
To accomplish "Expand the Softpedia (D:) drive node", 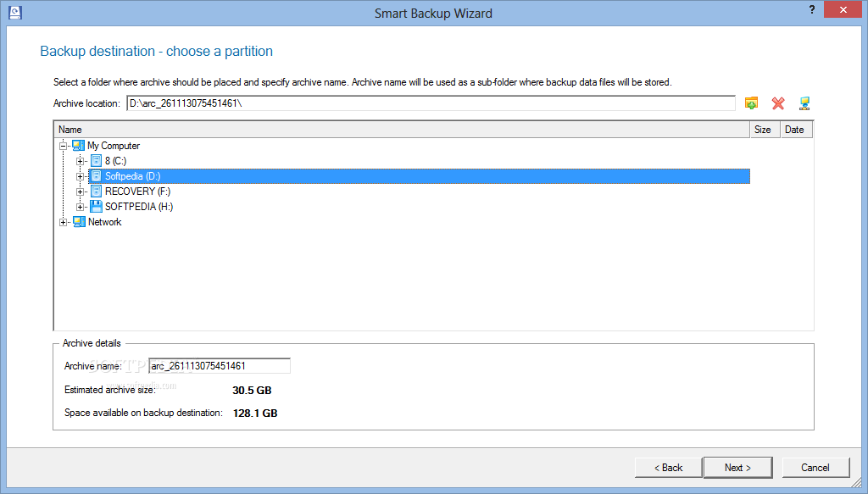I will pyautogui.click(x=81, y=176).
